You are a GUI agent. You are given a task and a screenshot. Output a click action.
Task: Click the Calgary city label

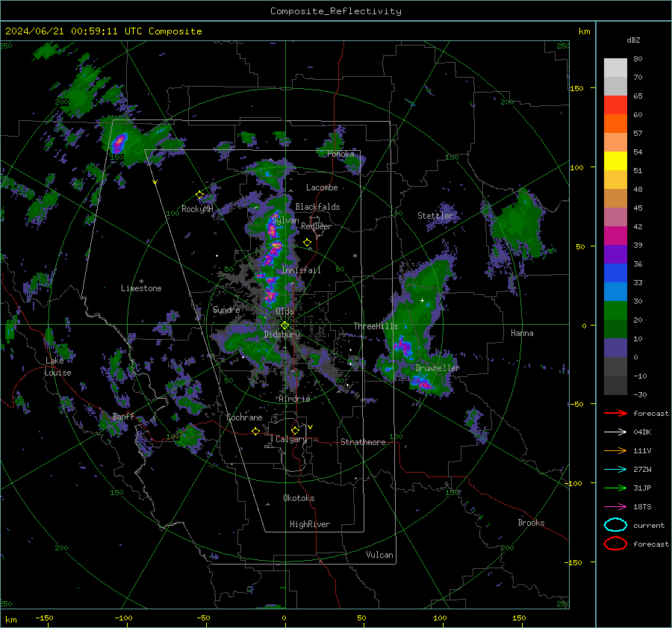[x=291, y=439]
